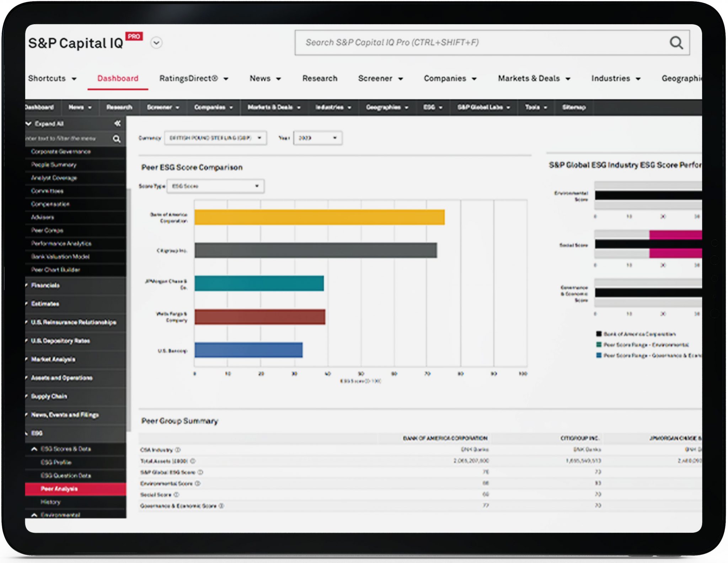Open info icon beside Environmental Score row
Screen dimensions: 728x563
click(x=198, y=483)
